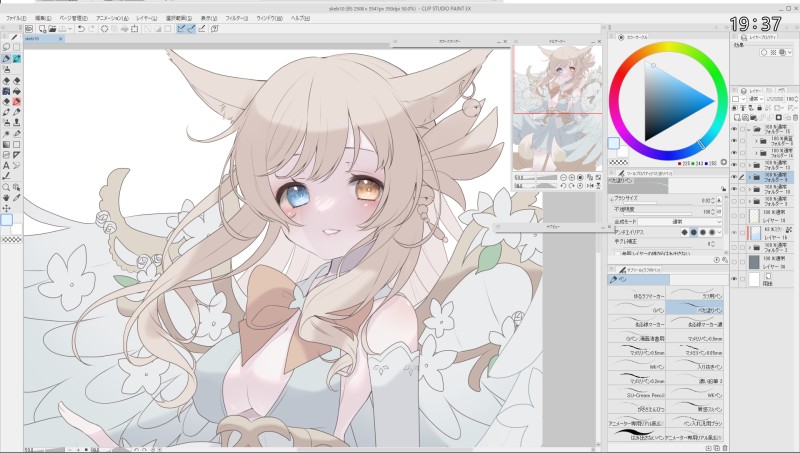This screenshot has height=453, width=800.
Task: Expand the selected highlighted layer folder
Action: pos(749,178)
